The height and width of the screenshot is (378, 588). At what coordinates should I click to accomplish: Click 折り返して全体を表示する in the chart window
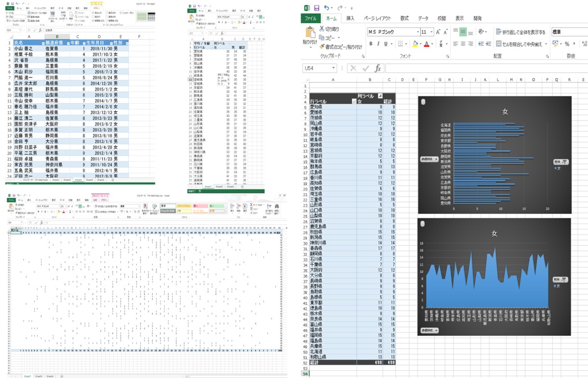521,32
